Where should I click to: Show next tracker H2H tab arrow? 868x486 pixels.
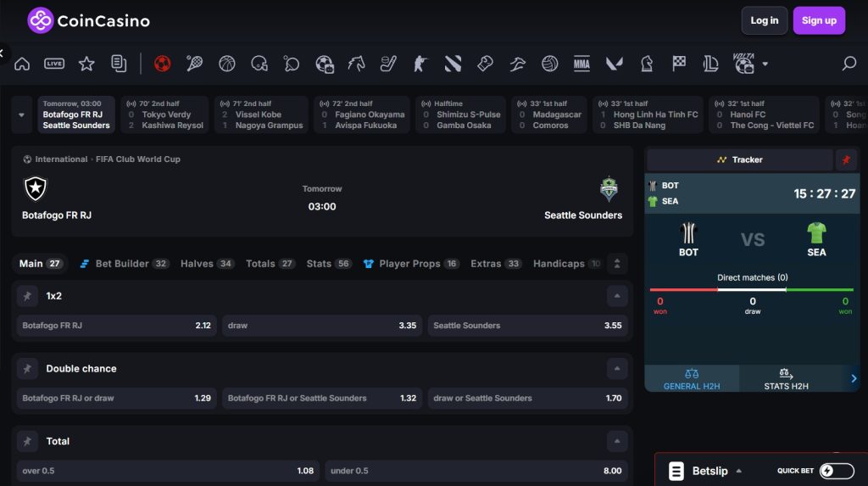[853, 378]
